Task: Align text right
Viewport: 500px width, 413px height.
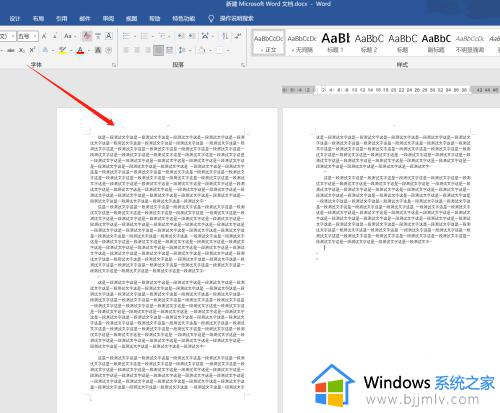Action: tap(148, 50)
